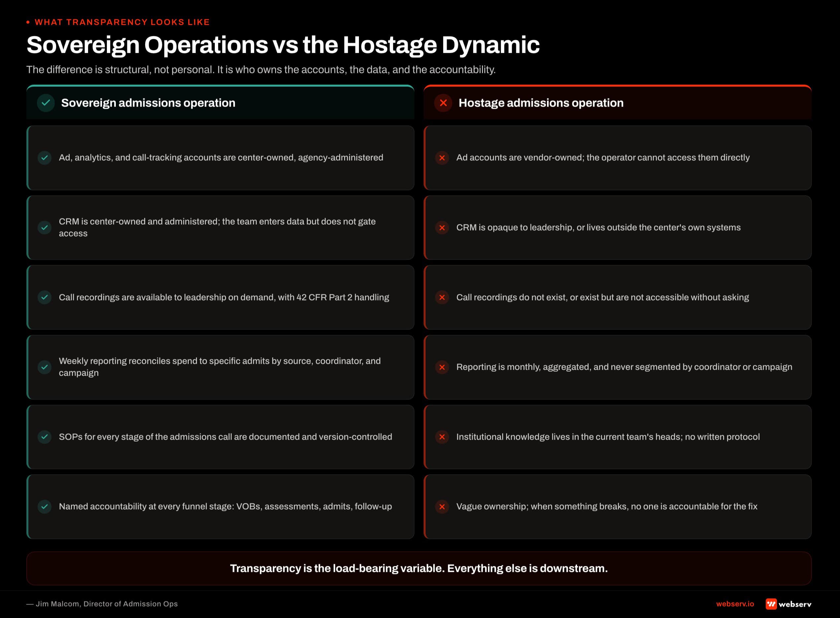The width and height of the screenshot is (840, 618).
Task: Click X icon on vendor-owned ad accounts row
Action: (x=442, y=158)
